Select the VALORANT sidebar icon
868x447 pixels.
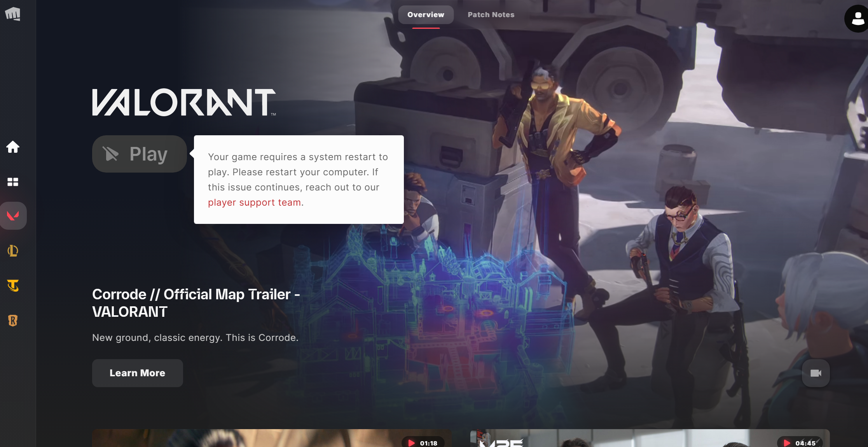13,216
